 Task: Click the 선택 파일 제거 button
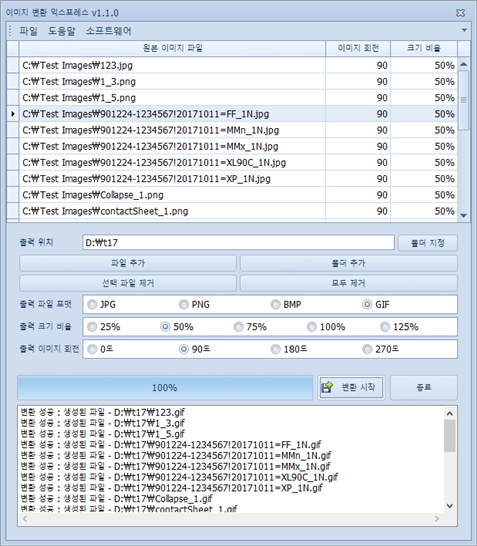tap(128, 283)
